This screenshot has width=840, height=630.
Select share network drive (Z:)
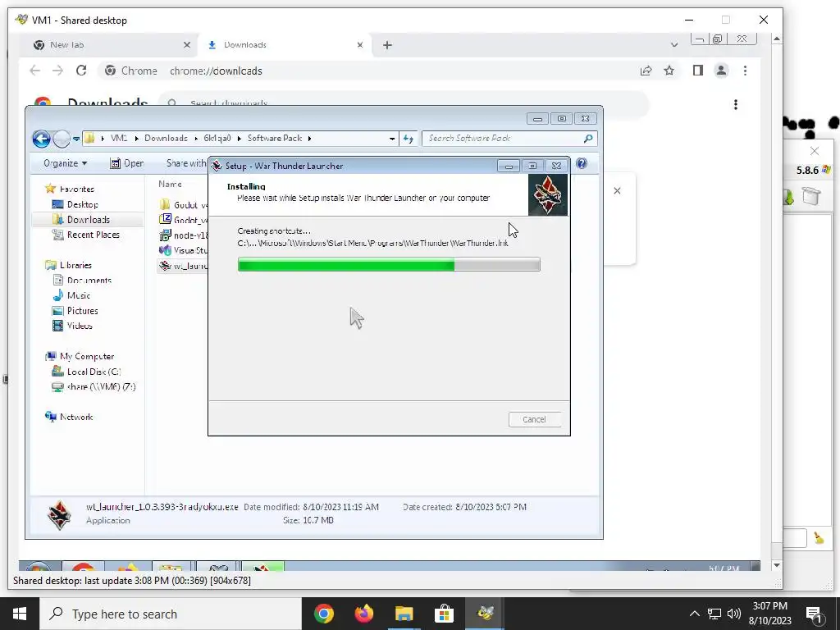click(x=101, y=387)
